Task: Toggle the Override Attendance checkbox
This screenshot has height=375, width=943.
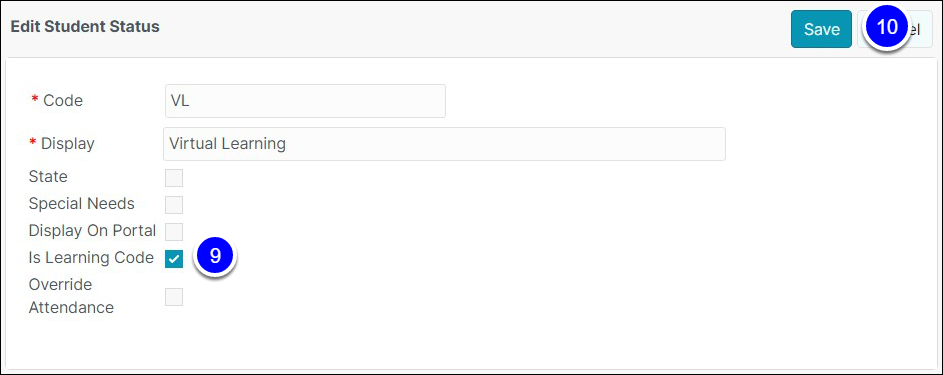Action: (174, 297)
